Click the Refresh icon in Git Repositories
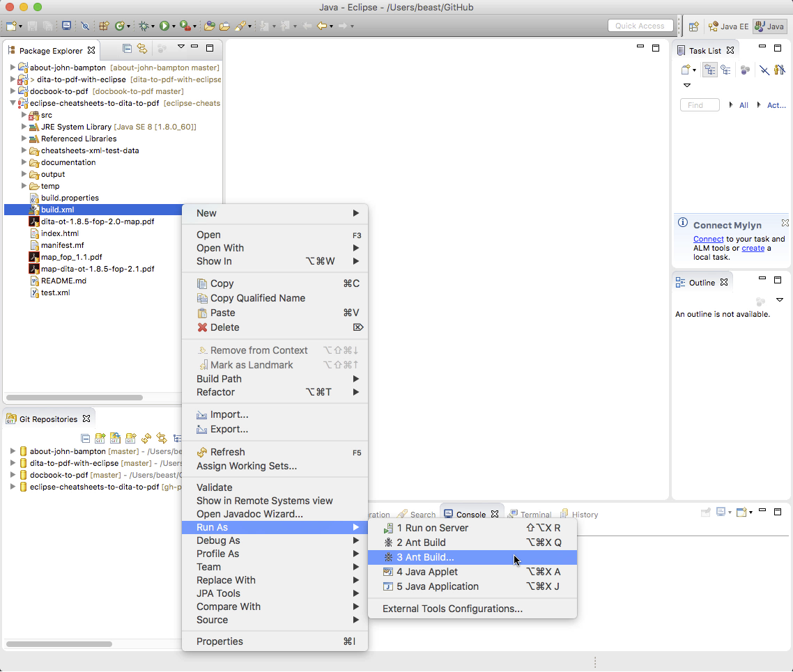The image size is (793, 672). pyautogui.click(x=146, y=438)
